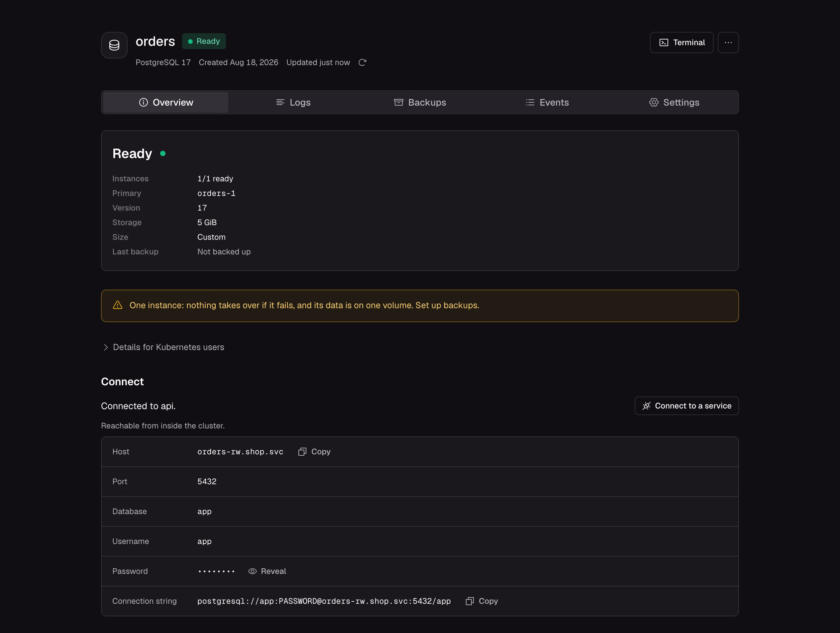Select the Overview tab
This screenshot has width=840, height=633.
click(166, 103)
